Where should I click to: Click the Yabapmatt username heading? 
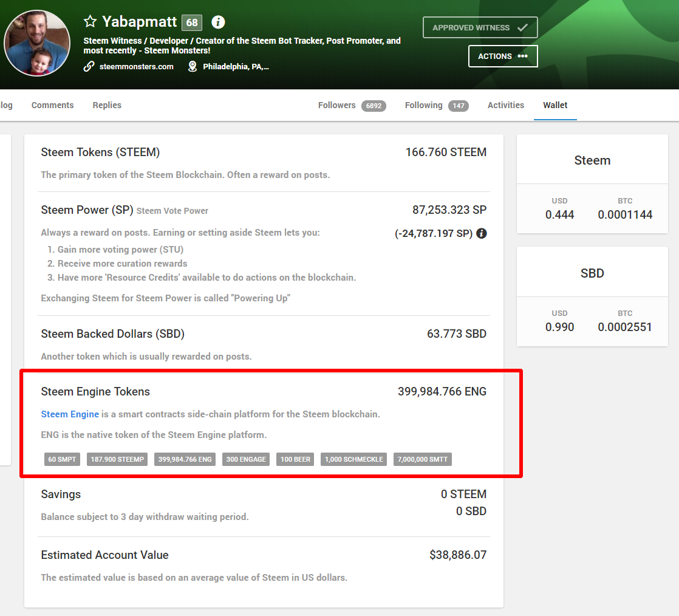pos(140,21)
